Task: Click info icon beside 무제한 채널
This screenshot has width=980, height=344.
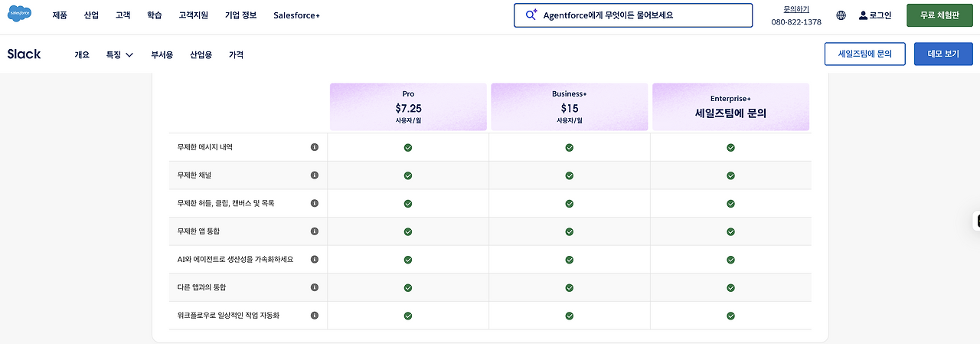Action: (315, 175)
